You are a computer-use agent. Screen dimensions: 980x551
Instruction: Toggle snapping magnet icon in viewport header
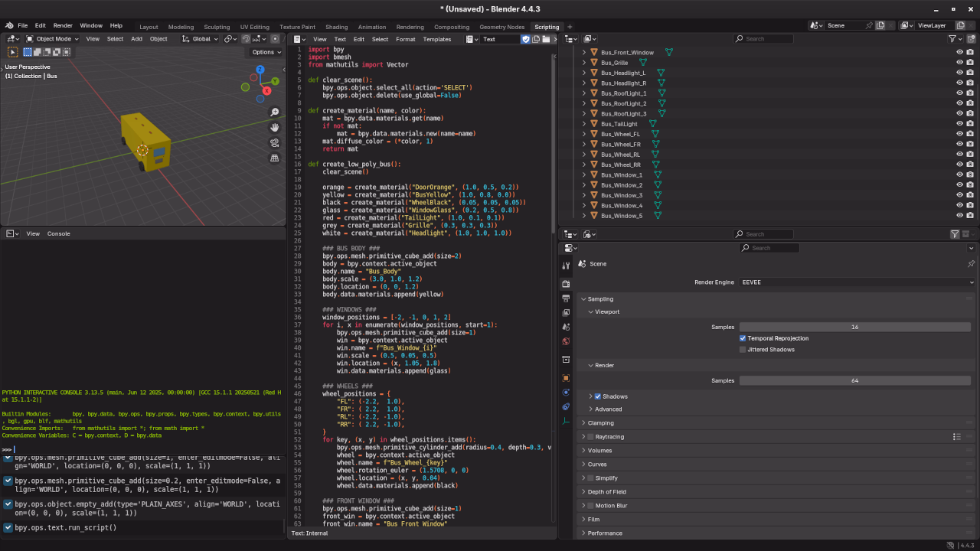(246, 39)
